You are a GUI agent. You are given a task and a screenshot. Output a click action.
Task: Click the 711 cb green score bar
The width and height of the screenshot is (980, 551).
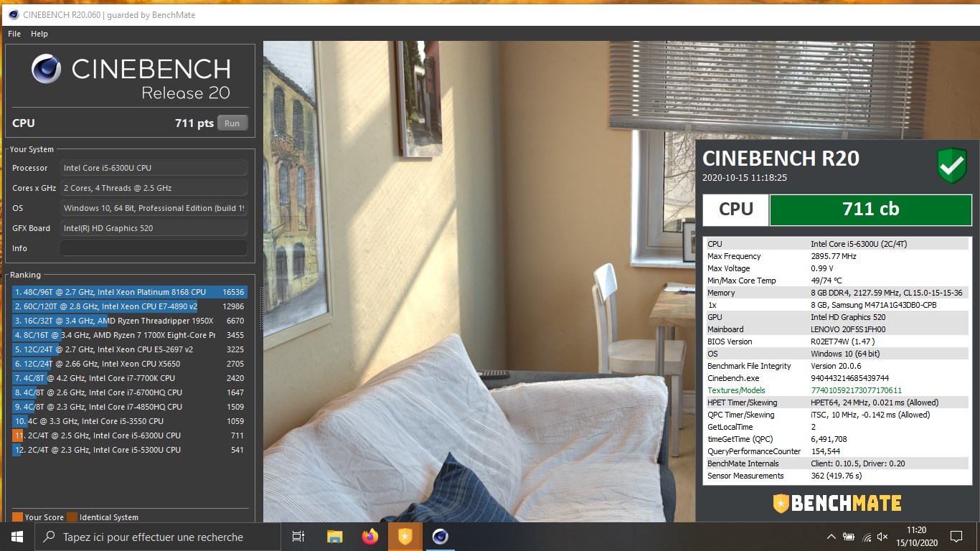pos(870,209)
